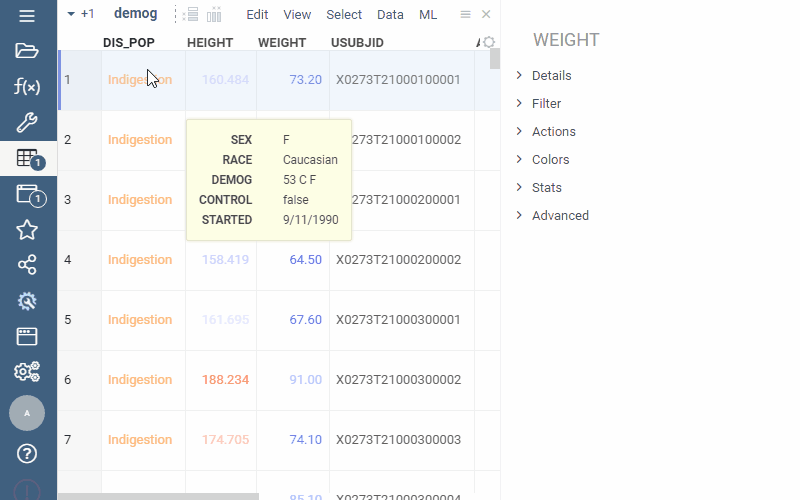Click the wrench Tools icon
Viewport: 800px width, 500px height.
click(x=27, y=123)
